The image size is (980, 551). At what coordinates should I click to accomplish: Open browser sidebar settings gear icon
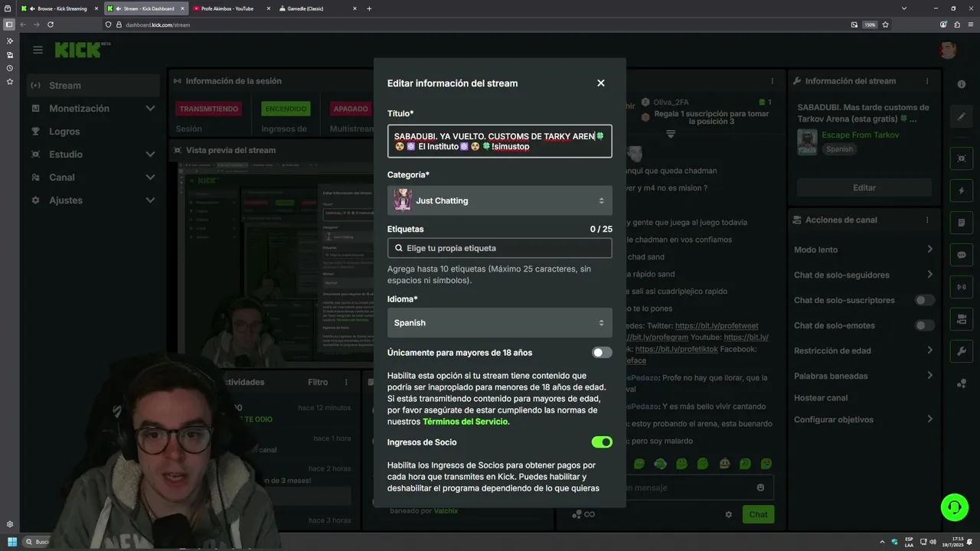(x=9, y=524)
